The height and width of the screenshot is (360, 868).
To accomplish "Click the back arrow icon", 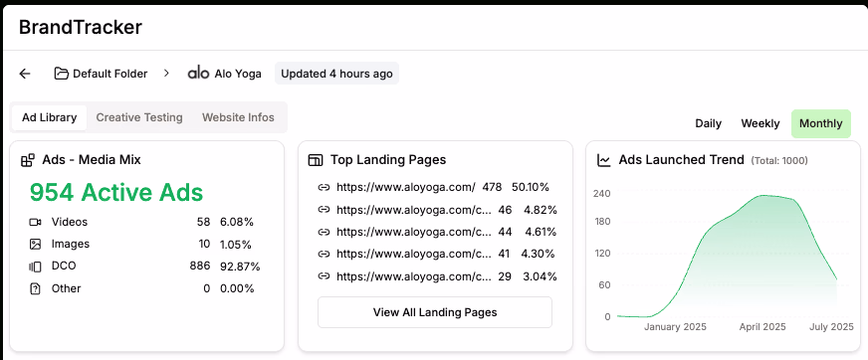I will 25,74.
